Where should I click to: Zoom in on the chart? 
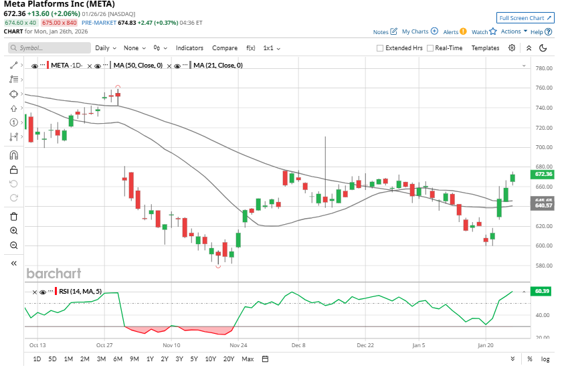pyautogui.click(x=14, y=231)
